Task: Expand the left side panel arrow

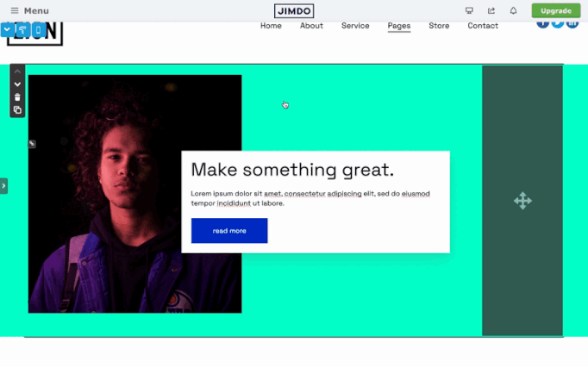Action: (3, 186)
